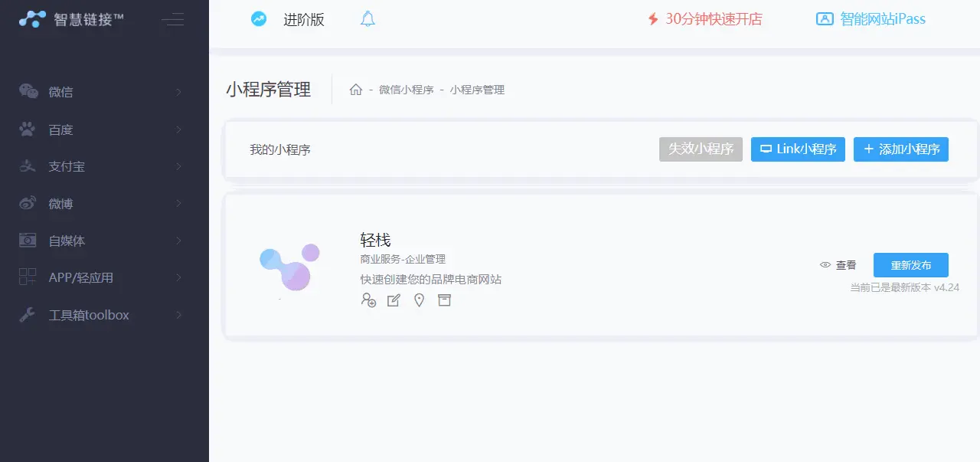Click the edit pencil icon under 轻栈
Viewport: 980px width, 462px height.
tap(394, 300)
